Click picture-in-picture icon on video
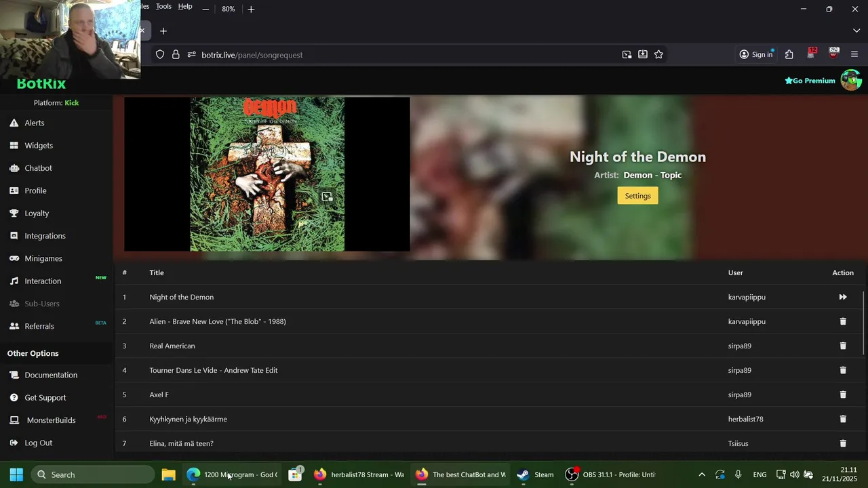 [327, 197]
